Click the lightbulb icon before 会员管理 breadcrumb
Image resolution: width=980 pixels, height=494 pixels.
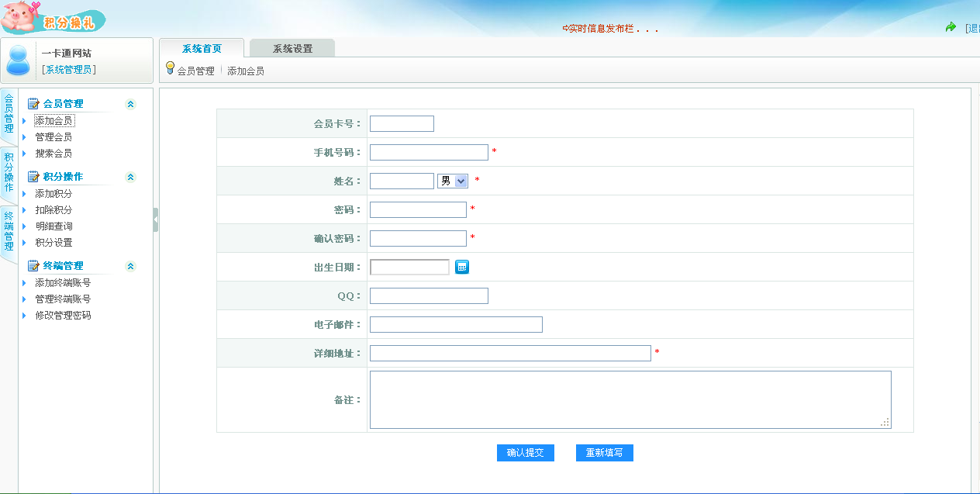(171, 68)
